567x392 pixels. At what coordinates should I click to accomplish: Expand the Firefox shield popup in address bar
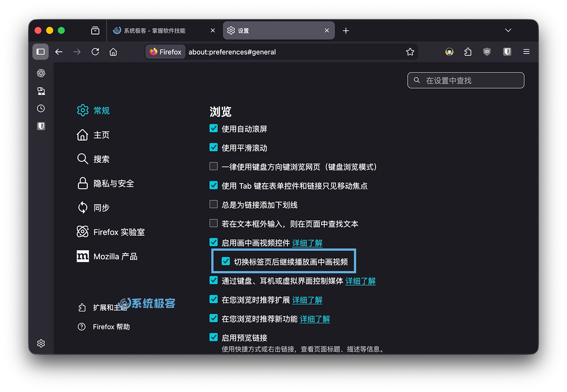(165, 51)
